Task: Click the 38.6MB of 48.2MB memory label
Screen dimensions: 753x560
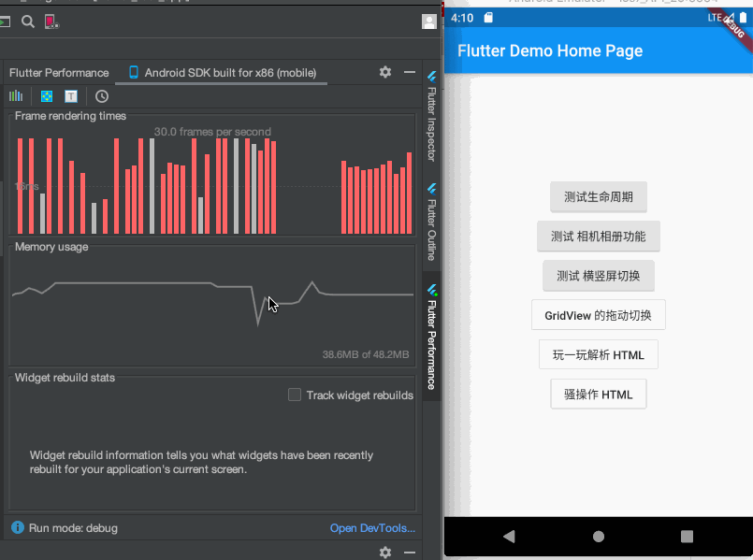Action: coord(366,354)
